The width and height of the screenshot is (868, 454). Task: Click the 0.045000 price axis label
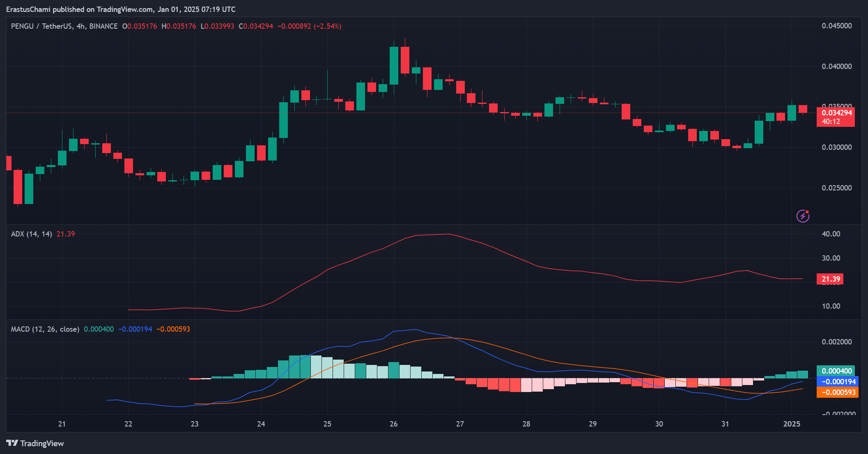pos(836,26)
